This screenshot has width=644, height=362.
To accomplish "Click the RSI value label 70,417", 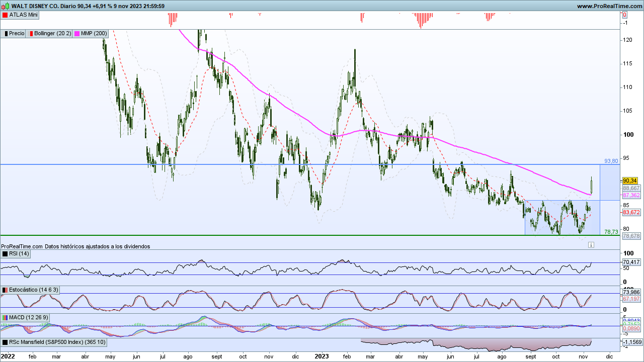I will [x=631, y=262].
